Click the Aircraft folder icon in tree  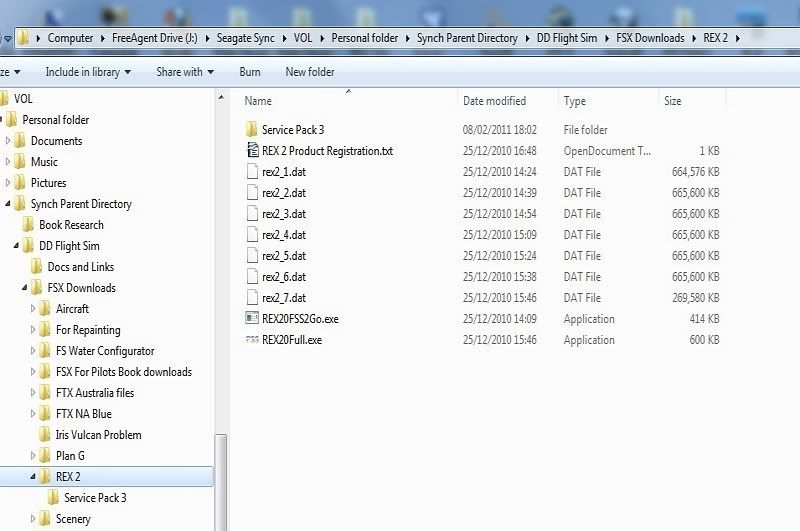(x=45, y=309)
